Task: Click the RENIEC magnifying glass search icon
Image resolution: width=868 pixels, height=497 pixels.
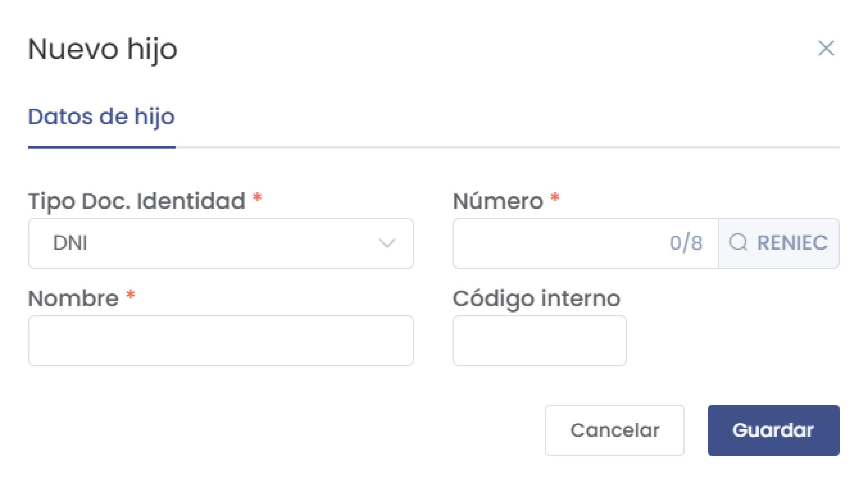Action: [x=739, y=243]
